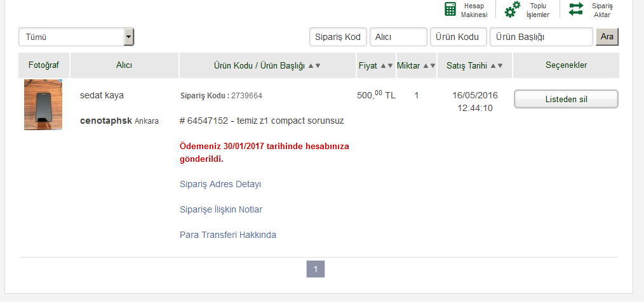
Task: Select page 1 in pagination
Action: click(316, 269)
